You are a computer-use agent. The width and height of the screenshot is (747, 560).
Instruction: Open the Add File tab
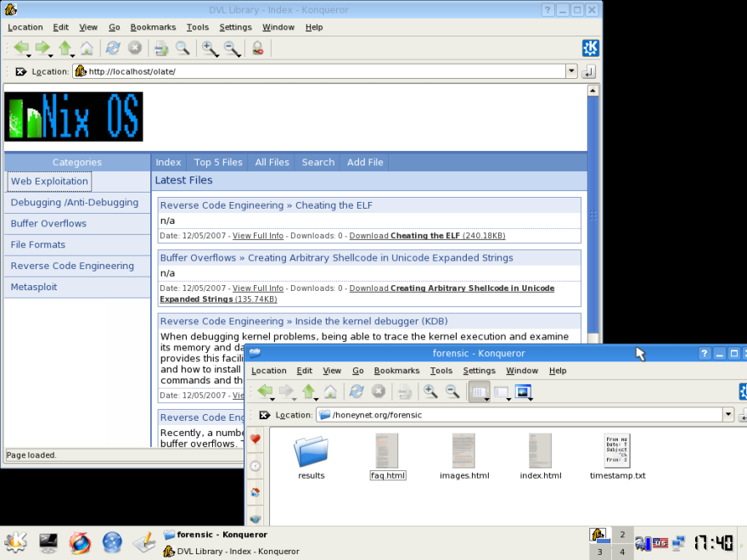point(365,162)
